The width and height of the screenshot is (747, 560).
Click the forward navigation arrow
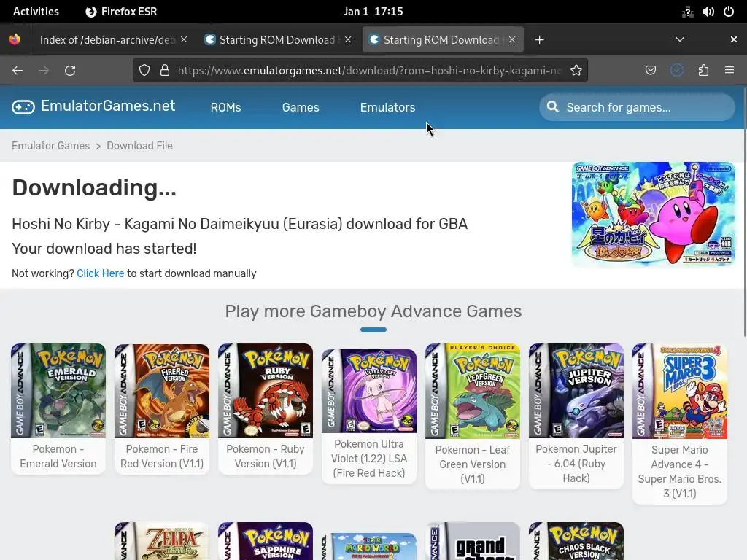click(44, 71)
